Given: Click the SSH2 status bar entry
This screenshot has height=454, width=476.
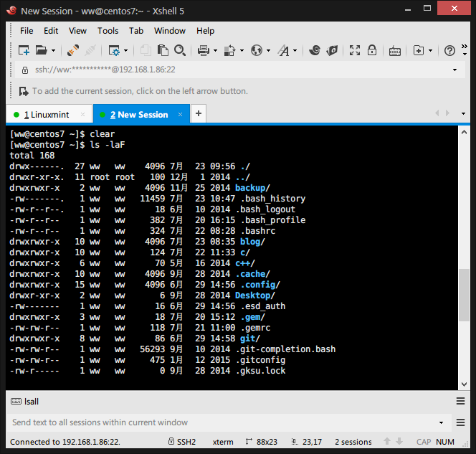Looking at the screenshot, I should pos(182,442).
